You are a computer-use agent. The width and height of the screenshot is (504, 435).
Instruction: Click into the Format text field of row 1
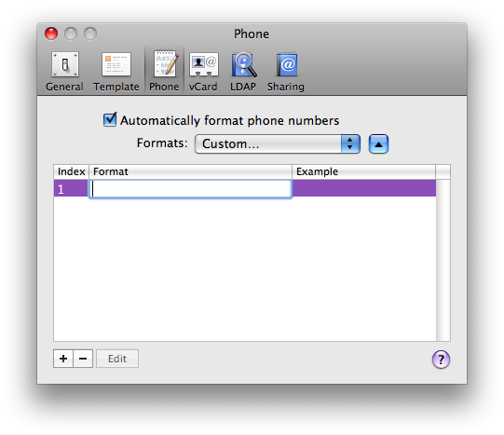tap(190, 188)
